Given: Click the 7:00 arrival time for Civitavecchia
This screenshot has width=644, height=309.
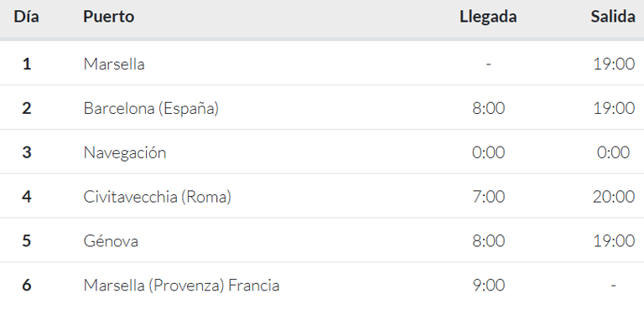Looking at the screenshot, I should pyautogui.click(x=488, y=197).
